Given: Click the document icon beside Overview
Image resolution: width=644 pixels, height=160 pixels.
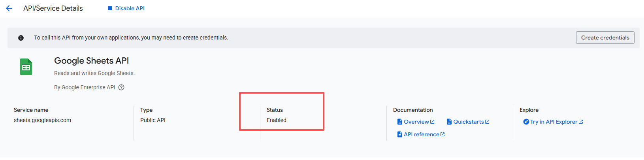Looking at the screenshot, I should click(400, 122).
